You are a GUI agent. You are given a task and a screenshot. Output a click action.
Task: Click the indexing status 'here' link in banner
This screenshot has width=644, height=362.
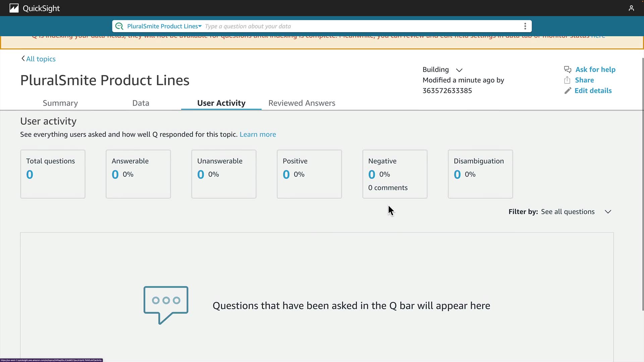598,37
